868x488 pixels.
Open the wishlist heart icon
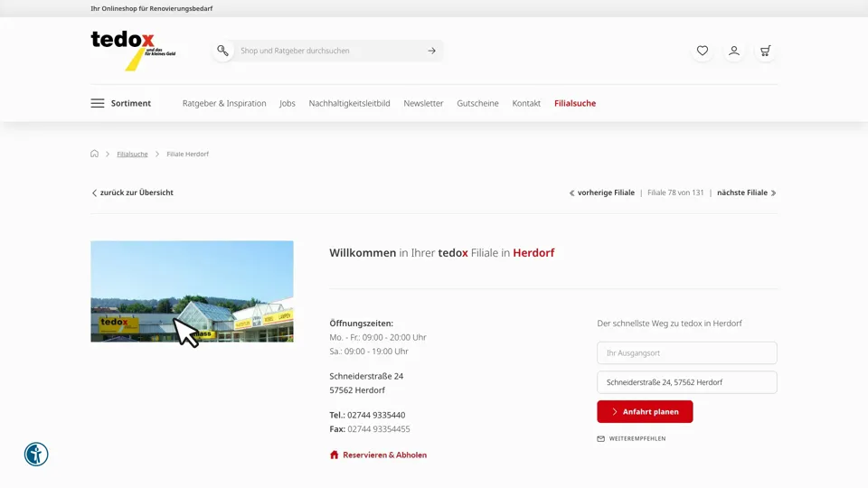[703, 51]
